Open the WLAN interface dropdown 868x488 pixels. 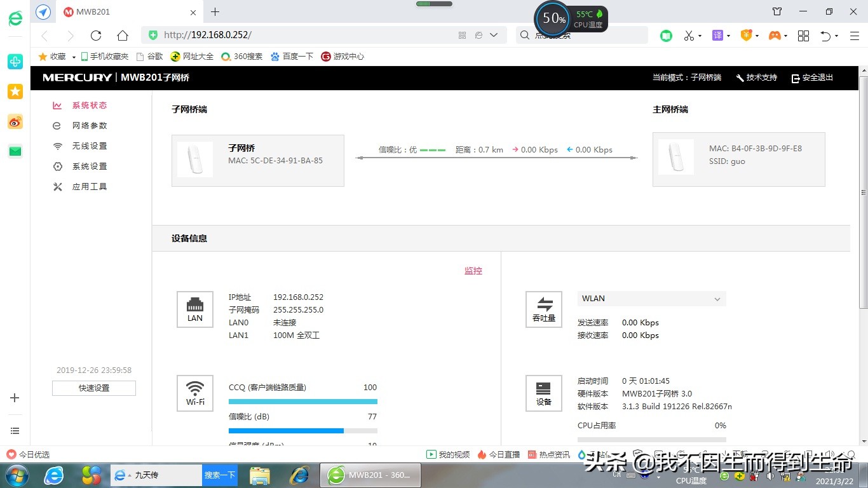(x=651, y=299)
